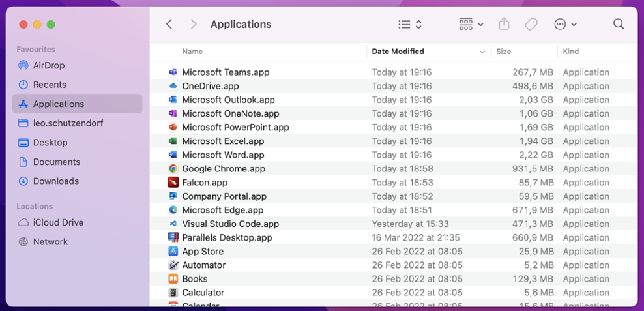Click the Microsoft OneNote app icon
Viewport: 644px width, 311px height.
tap(173, 114)
